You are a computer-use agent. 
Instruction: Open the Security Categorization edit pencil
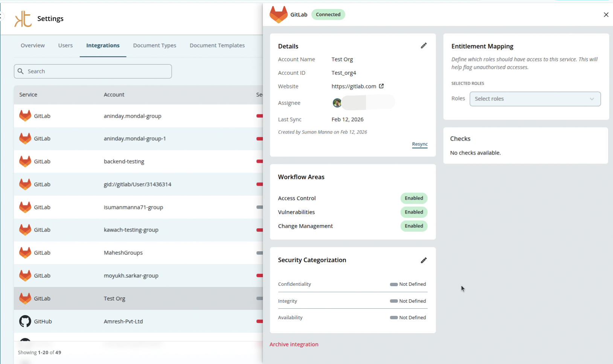pos(424,260)
